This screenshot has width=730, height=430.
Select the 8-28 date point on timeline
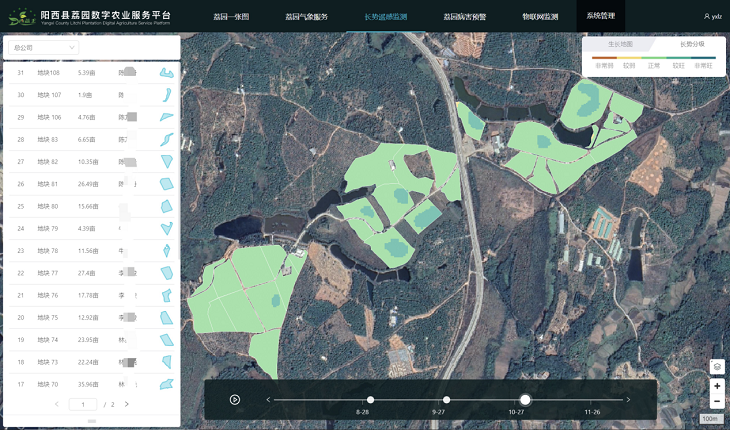click(x=370, y=400)
